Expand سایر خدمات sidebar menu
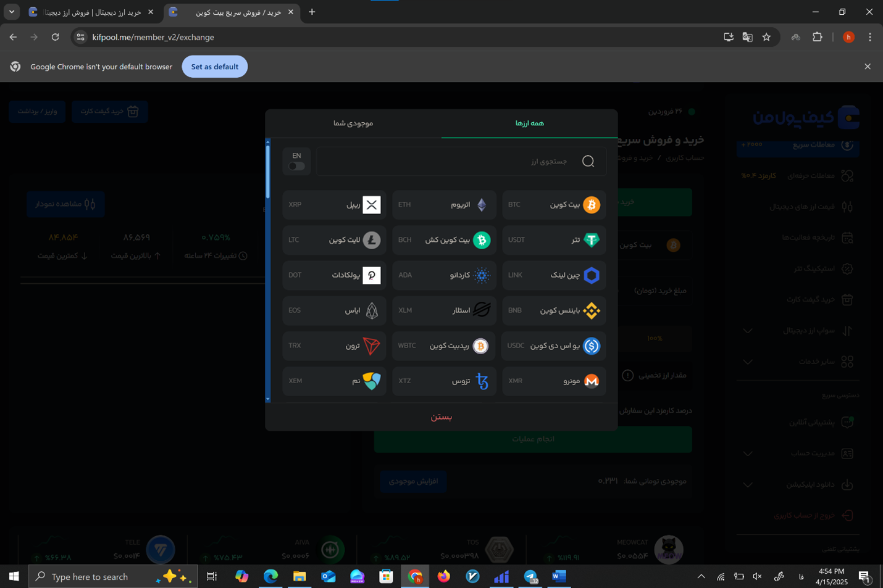The image size is (883, 588). pyautogui.click(x=798, y=362)
